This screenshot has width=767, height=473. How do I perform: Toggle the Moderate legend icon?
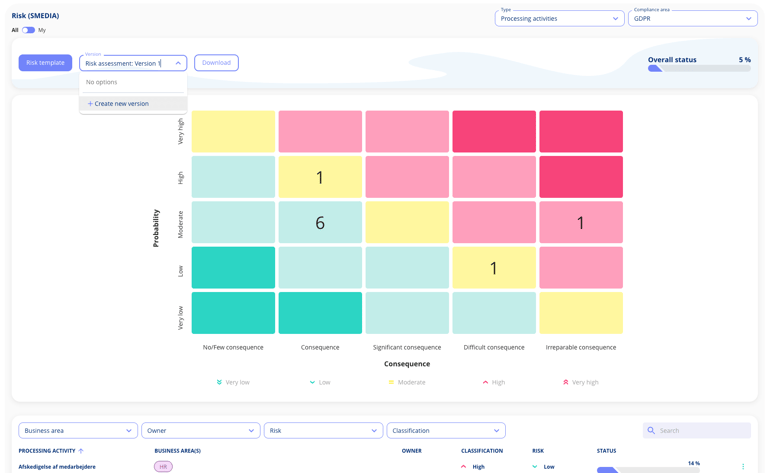[x=391, y=383]
